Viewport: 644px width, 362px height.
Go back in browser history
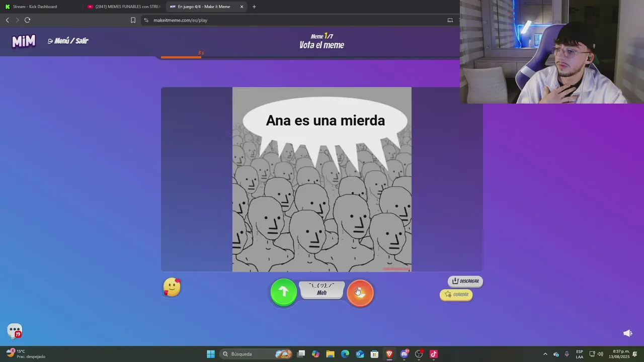[7, 20]
